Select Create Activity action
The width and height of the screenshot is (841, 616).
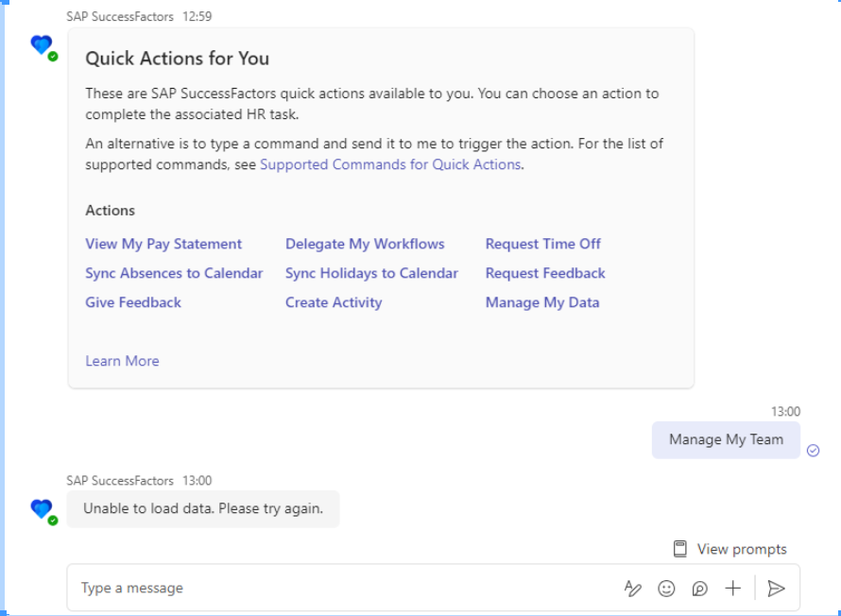click(x=334, y=302)
